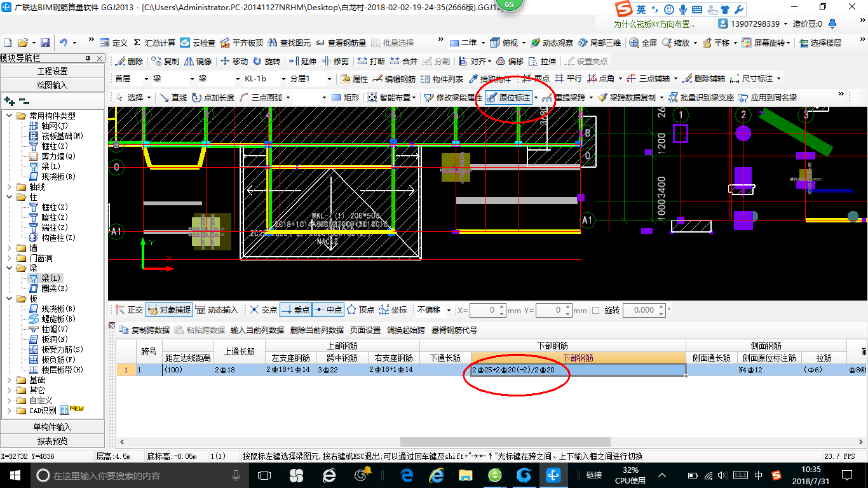Viewport: 868px width, 488px height.
Task: Click 批量识别梁支座 batch recognize supports
Action: pos(701,97)
